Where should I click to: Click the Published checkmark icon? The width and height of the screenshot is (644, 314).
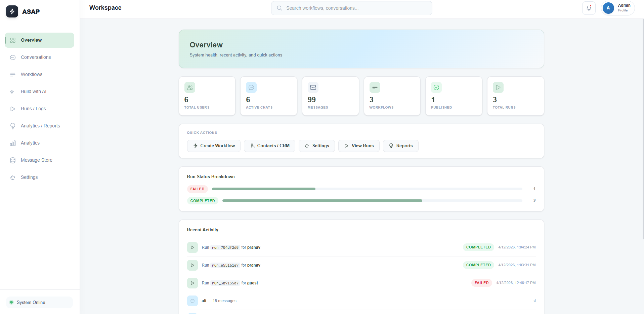(x=436, y=87)
